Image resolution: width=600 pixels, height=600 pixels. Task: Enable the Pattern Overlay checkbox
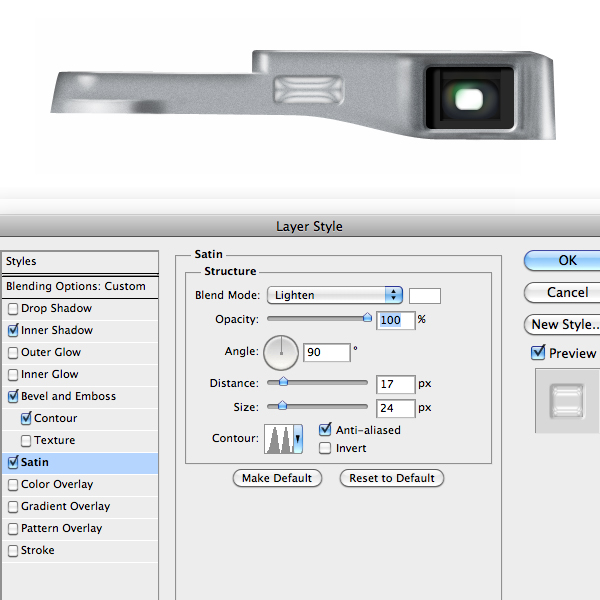pos(13,529)
